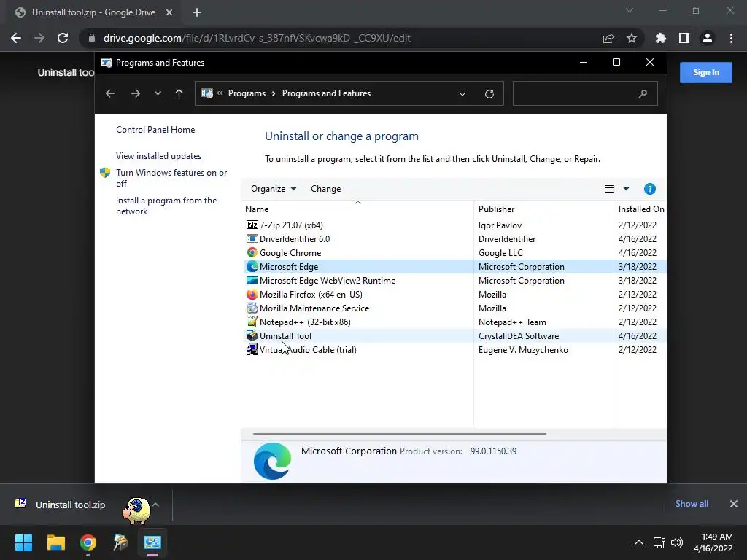
Task: Click the Sign In button
Action: 706,72
